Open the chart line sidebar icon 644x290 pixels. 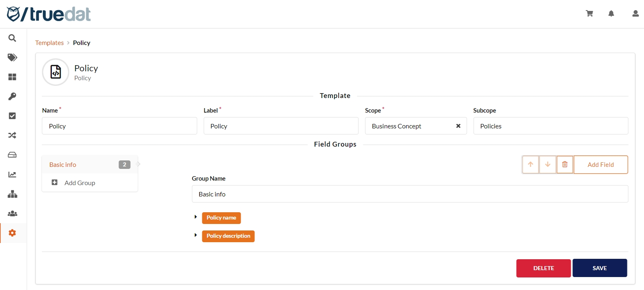pos(12,175)
